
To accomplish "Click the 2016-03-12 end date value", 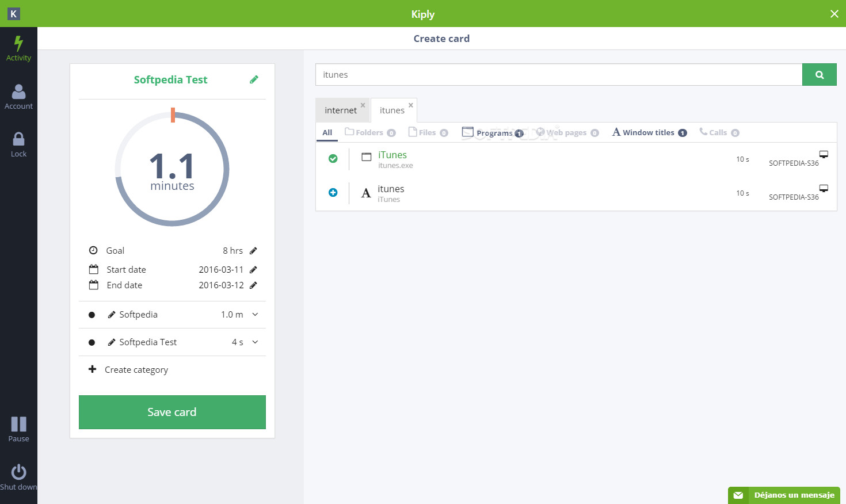I will click(221, 285).
